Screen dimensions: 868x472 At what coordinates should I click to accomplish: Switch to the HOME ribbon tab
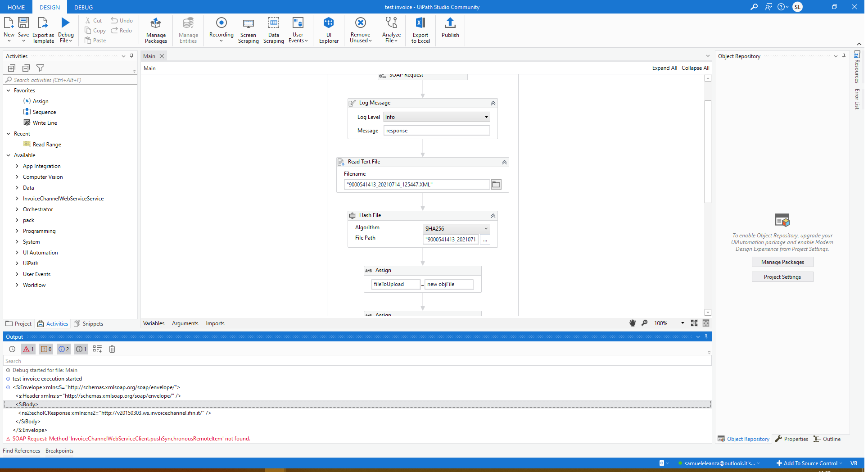point(16,7)
